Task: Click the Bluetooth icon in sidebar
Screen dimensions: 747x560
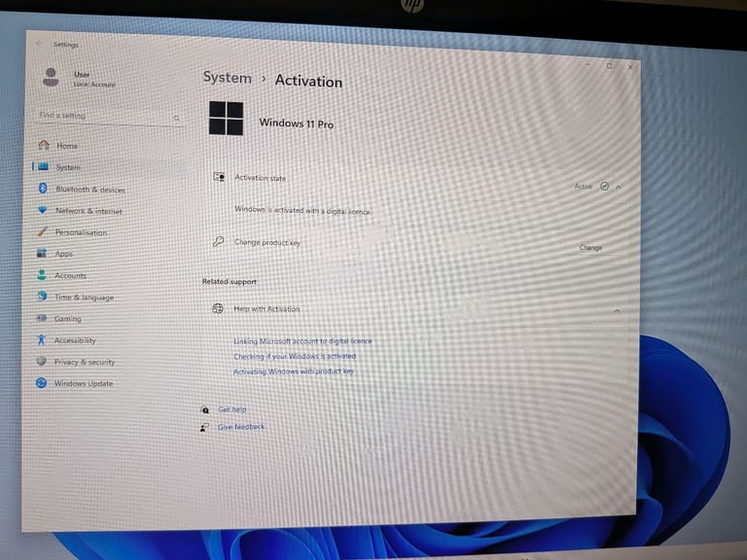Action: tap(43, 188)
